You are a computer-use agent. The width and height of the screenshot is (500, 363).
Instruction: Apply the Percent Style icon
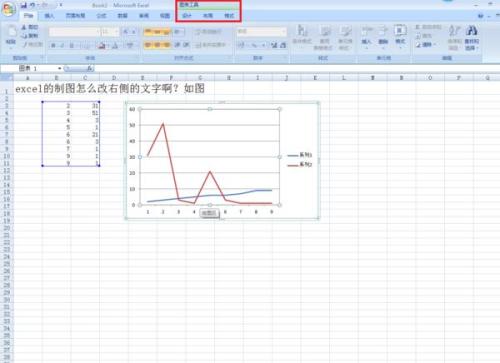pyautogui.click(x=254, y=45)
